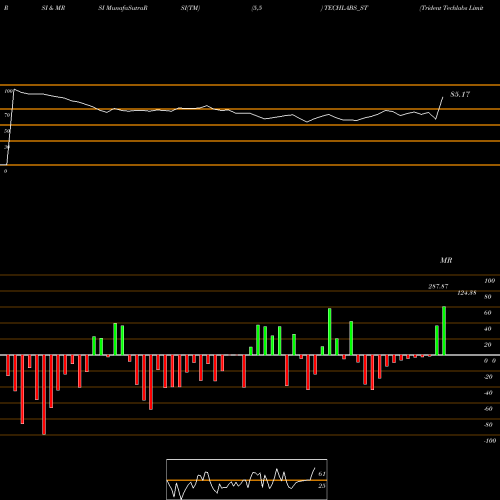500x500 pixels.
Task: Click the value 61 in the mini chart
Action: point(322,474)
